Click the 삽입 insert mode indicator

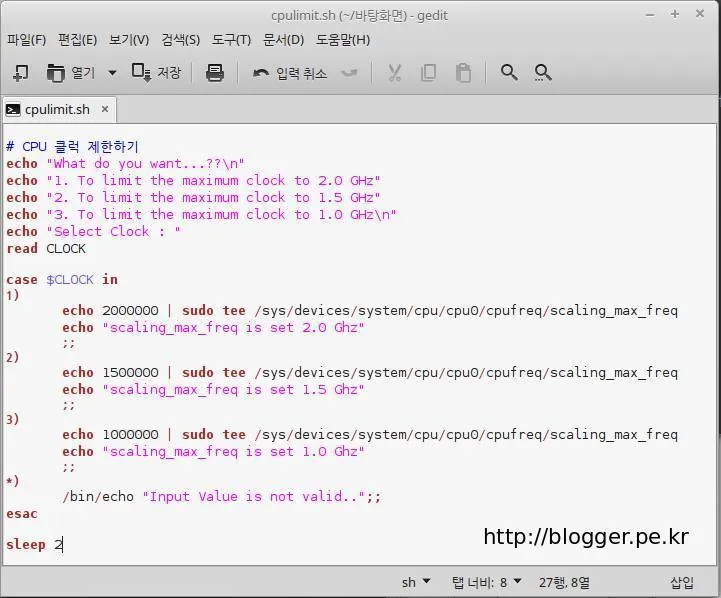click(x=682, y=582)
